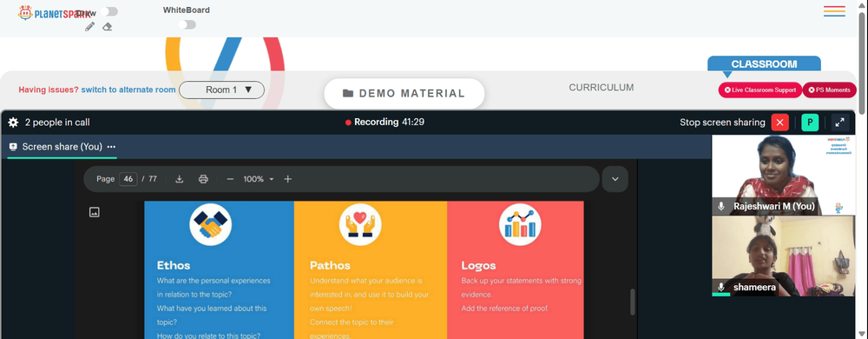Toggle the Draw switch
The height and width of the screenshot is (339, 868).
109,11
